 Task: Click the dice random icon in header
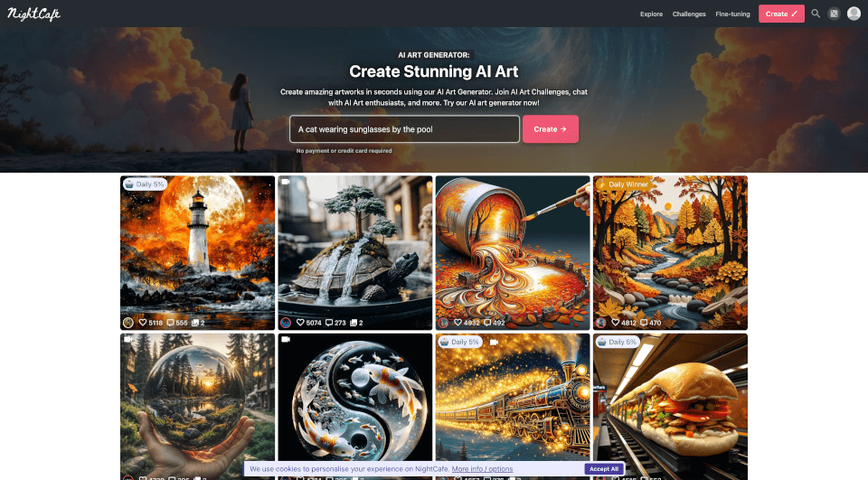tap(834, 14)
